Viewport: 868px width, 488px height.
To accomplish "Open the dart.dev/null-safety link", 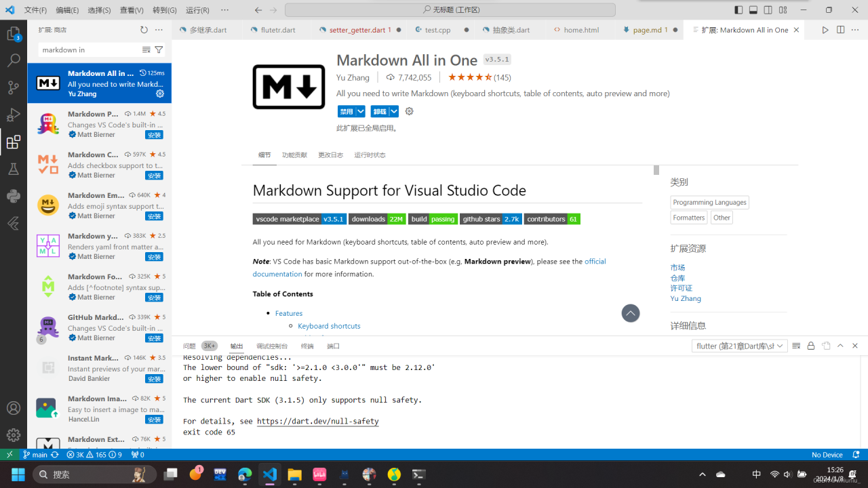I will click(317, 421).
